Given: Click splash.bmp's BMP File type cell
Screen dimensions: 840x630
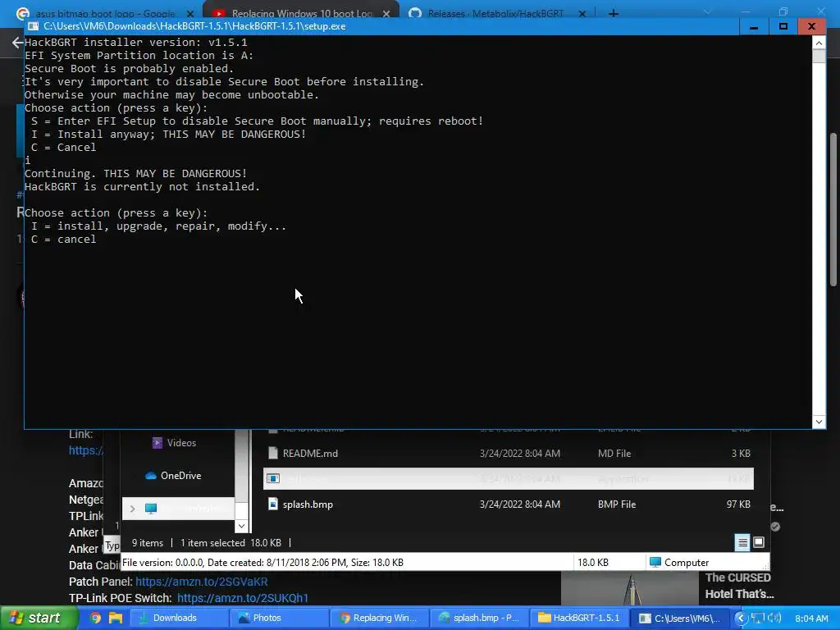Looking at the screenshot, I should (x=617, y=504).
